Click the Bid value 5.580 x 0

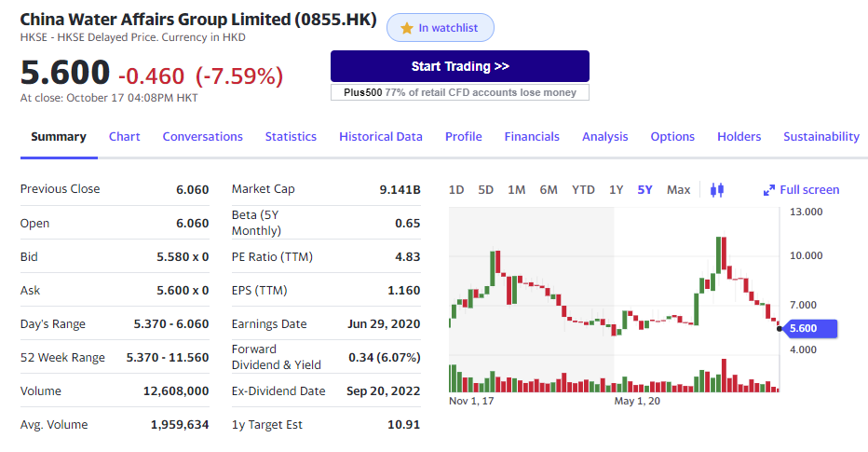click(183, 257)
